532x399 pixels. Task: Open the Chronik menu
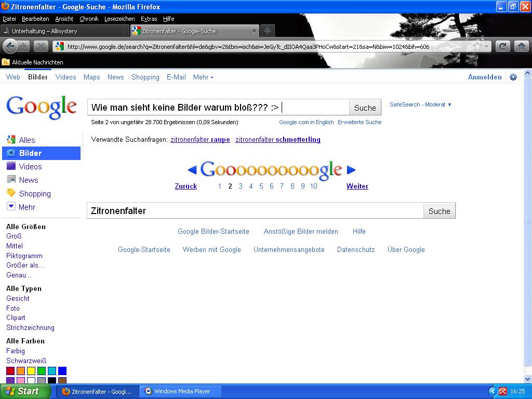[x=89, y=19]
